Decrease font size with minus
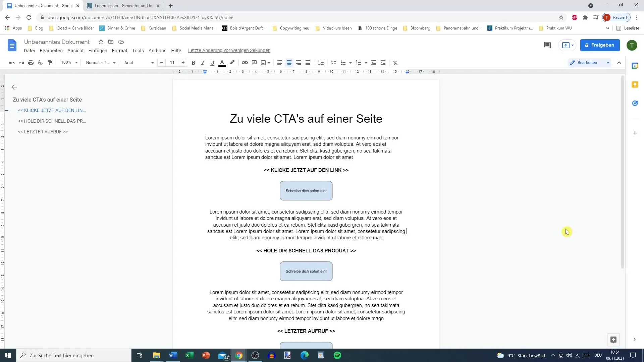This screenshot has height=362, width=644. click(162, 63)
